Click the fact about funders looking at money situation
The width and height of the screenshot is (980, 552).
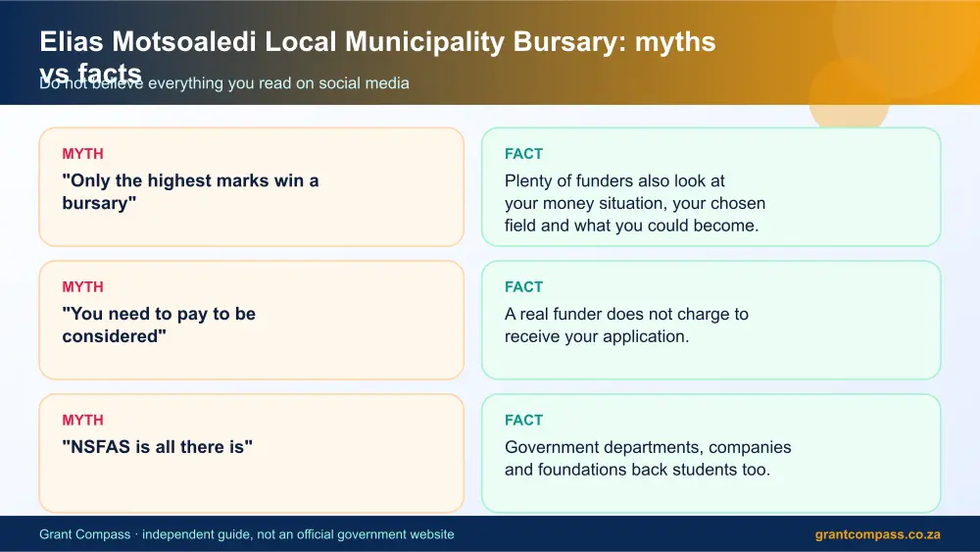click(x=635, y=203)
